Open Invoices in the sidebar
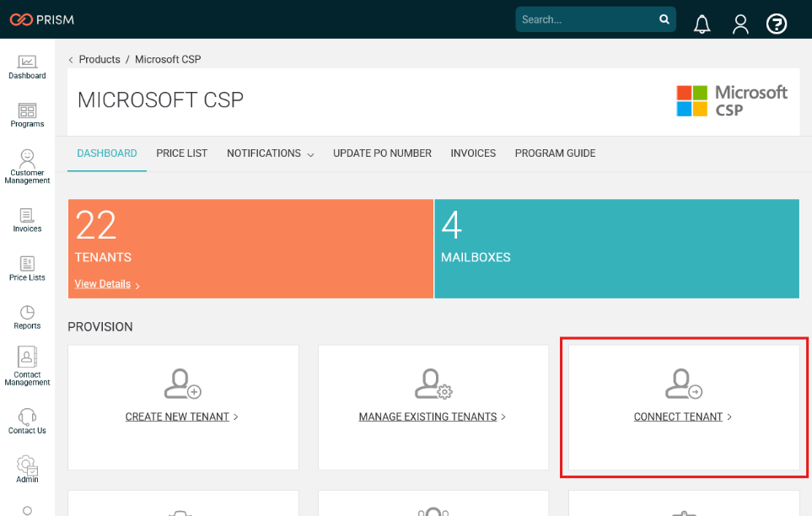812x516 pixels. [x=27, y=220]
